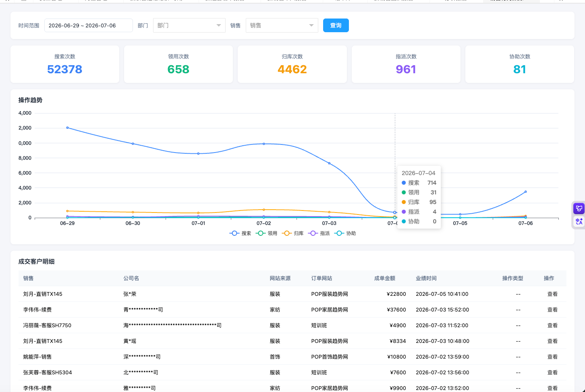Click the 搜索次数 52378 card

point(65,64)
